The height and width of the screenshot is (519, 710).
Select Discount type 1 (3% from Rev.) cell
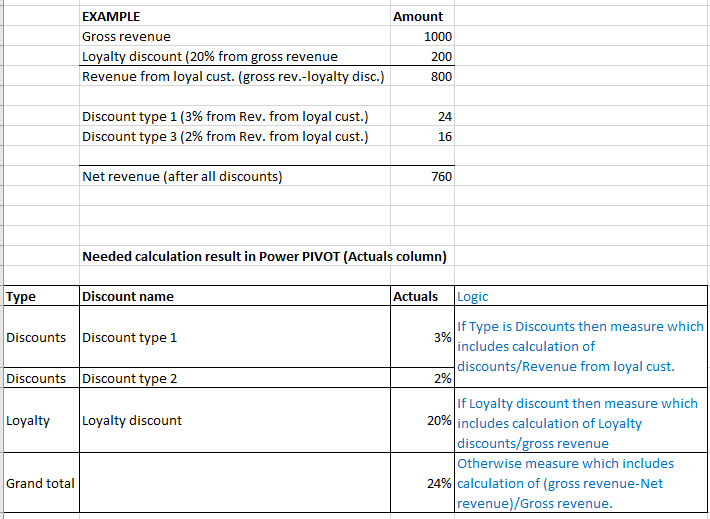coord(235,116)
